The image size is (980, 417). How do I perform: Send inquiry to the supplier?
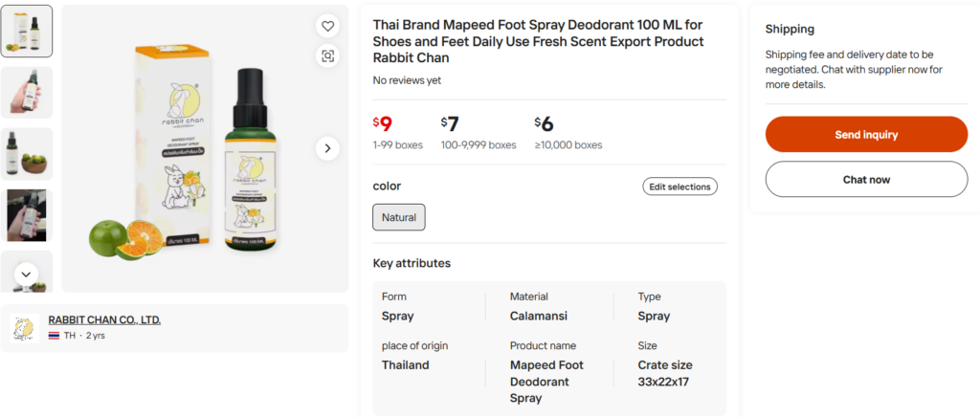(x=866, y=134)
